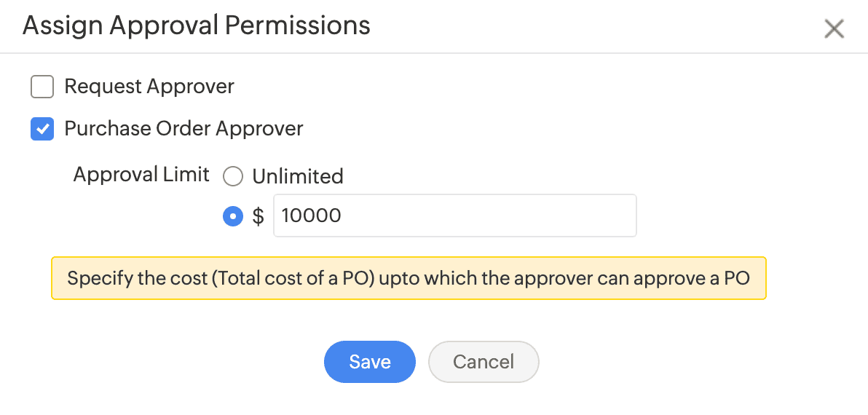Click the yellow PO cost hint message
The image size is (868, 415).
pos(408,278)
